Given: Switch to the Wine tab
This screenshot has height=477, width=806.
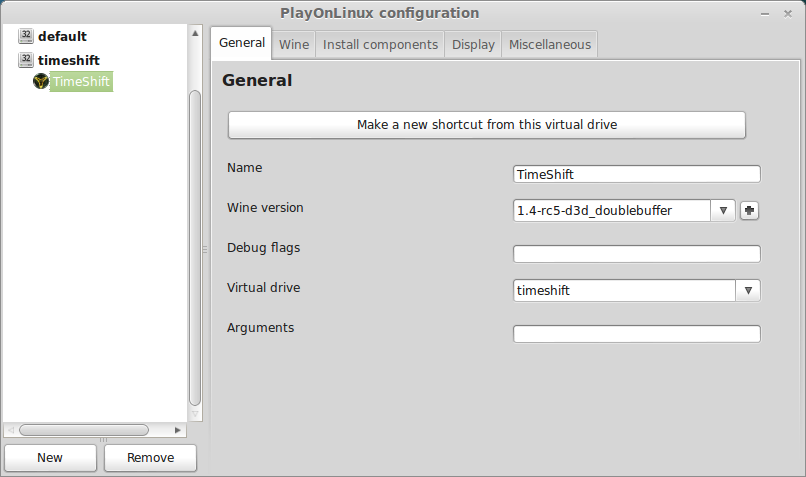Looking at the screenshot, I should (294, 45).
